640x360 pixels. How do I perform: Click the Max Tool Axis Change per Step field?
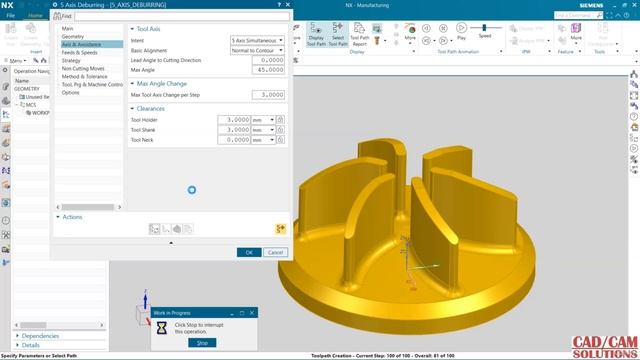point(268,95)
